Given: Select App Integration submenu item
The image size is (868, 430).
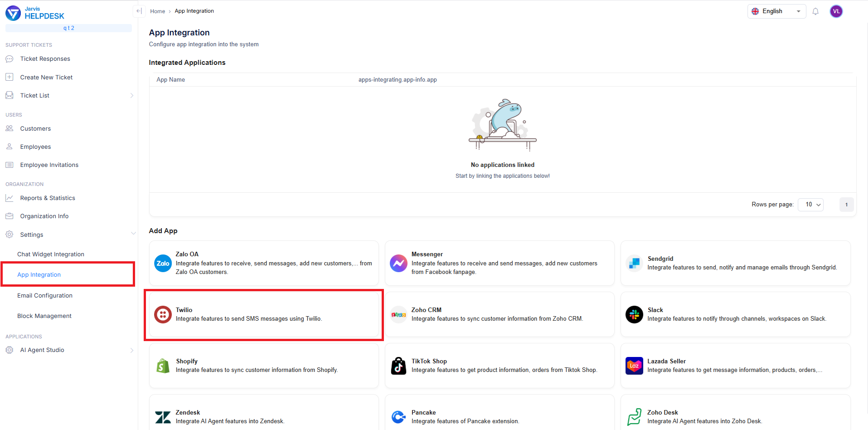Looking at the screenshot, I should click(39, 274).
